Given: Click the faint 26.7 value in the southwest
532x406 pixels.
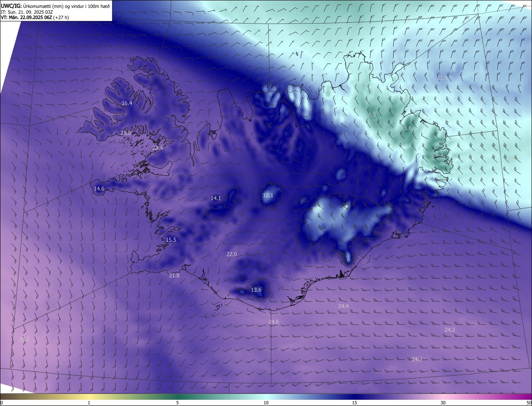Looking at the screenshot, I should click(25, 340).
